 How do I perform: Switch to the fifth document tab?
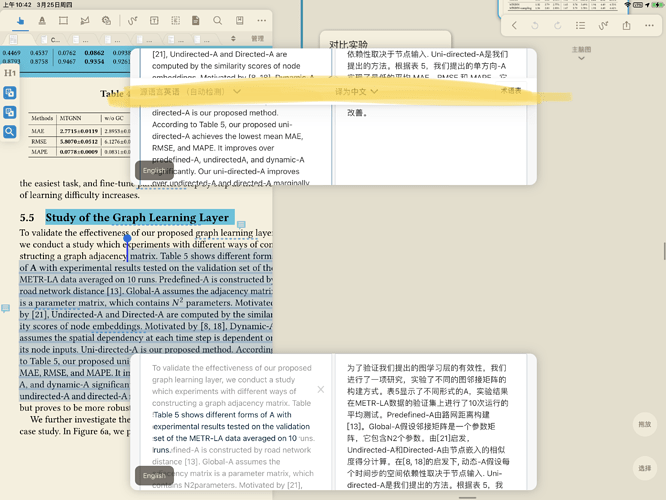[144, 40]
